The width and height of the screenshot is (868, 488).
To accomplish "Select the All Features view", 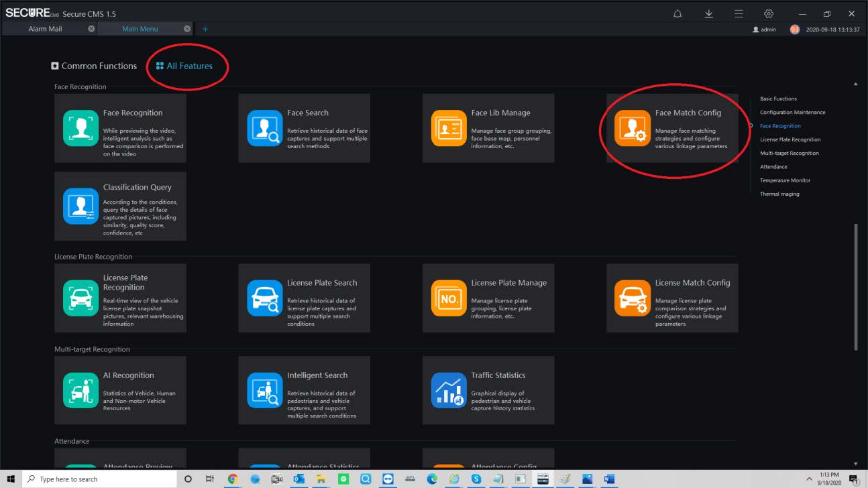I will 184,66.
